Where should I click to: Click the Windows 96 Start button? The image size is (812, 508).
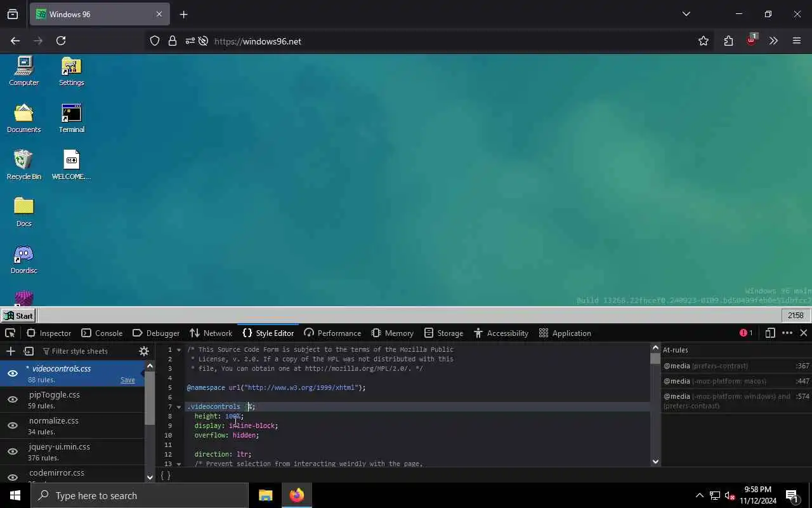click(x=18, y=316)
